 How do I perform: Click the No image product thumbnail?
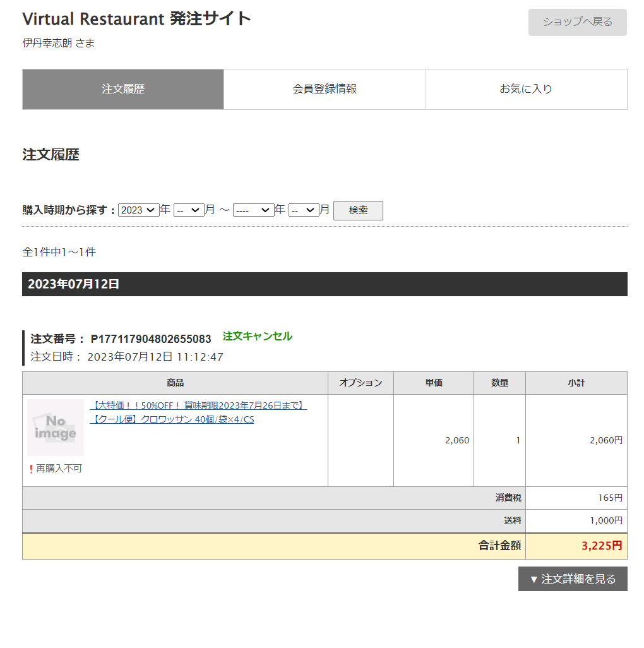(x=56, y=427)
